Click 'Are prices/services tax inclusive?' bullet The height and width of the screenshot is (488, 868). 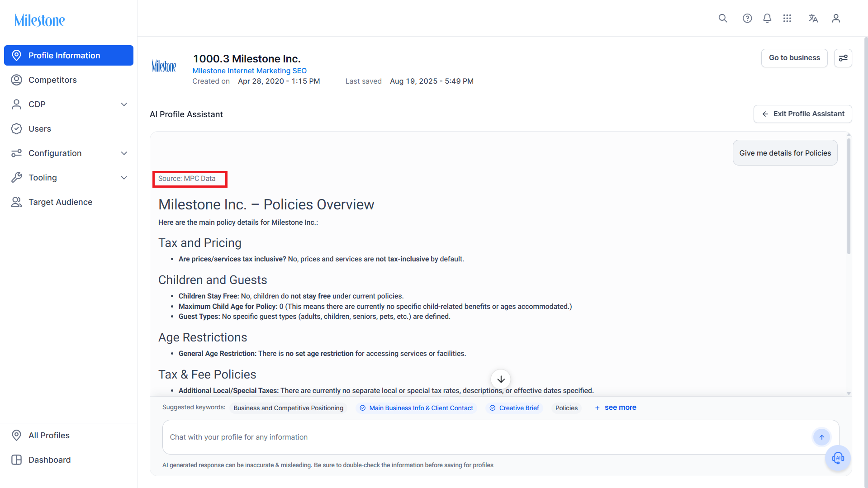pyautogui.click(x=321, y=259)
